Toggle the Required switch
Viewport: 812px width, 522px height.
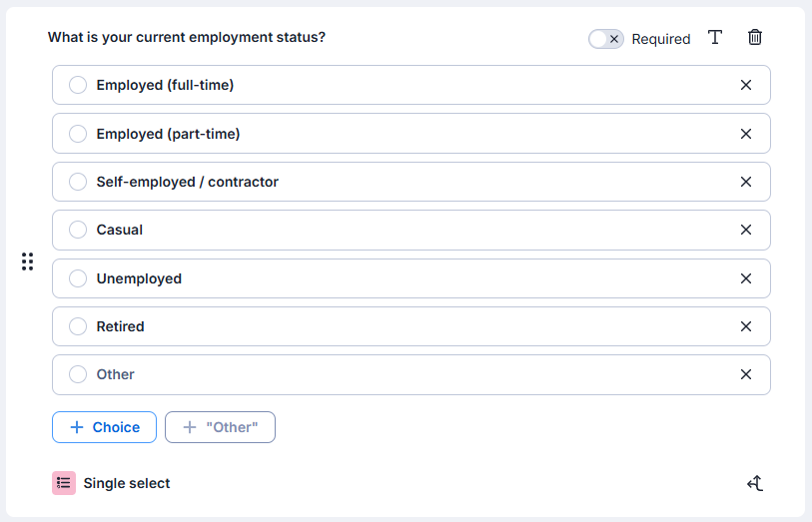click(x=606, y=39)
